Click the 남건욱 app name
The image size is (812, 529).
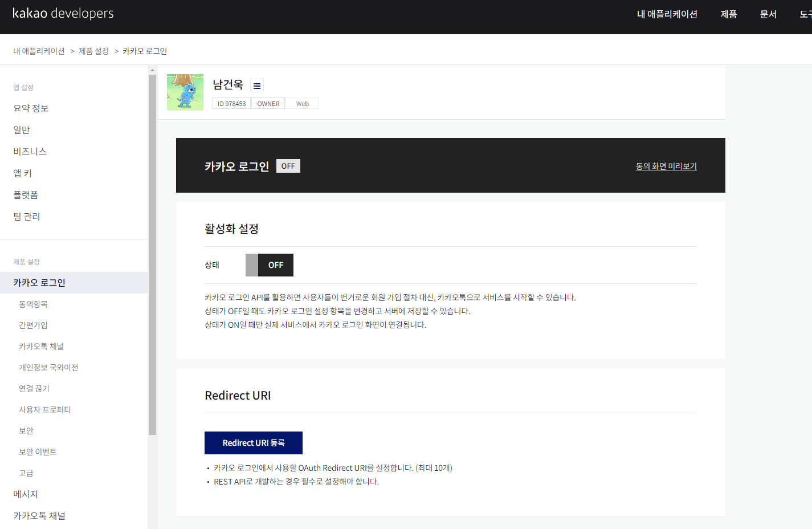click(228, 85)
